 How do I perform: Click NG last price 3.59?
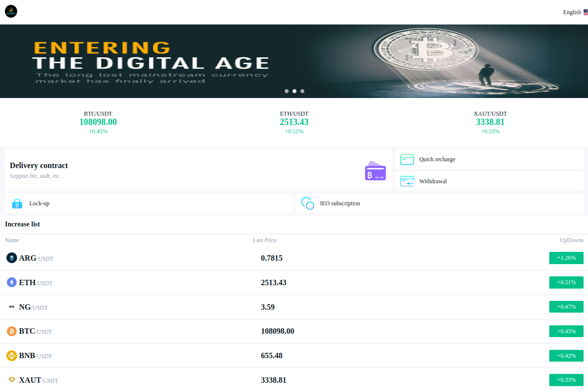[268, 307]
